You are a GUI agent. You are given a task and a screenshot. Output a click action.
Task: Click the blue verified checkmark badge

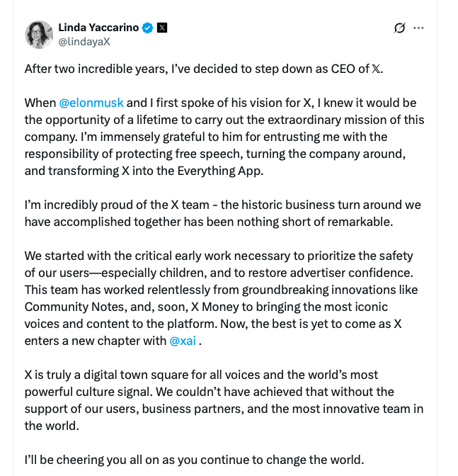click(148, 28)
